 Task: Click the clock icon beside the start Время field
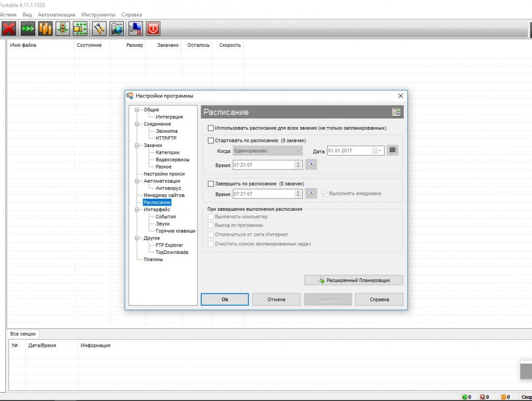(311, 165)
